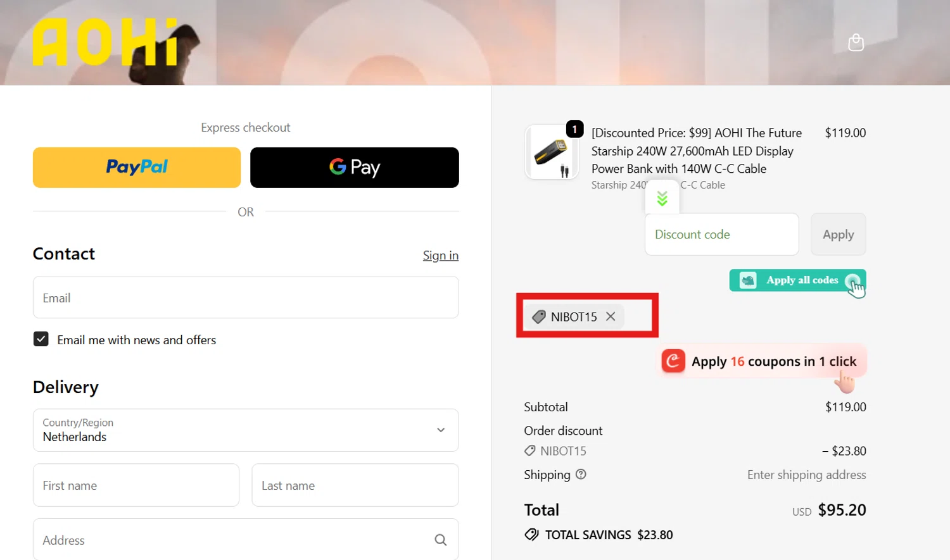Screen dimensions: 950x560
Task: Click the red coupon extension icon
Action: tap(673, 361)
